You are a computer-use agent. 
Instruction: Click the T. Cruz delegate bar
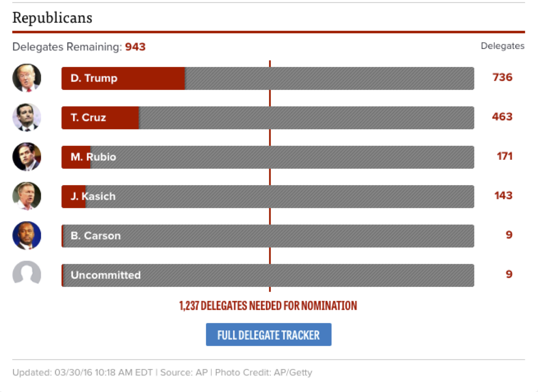267,118
